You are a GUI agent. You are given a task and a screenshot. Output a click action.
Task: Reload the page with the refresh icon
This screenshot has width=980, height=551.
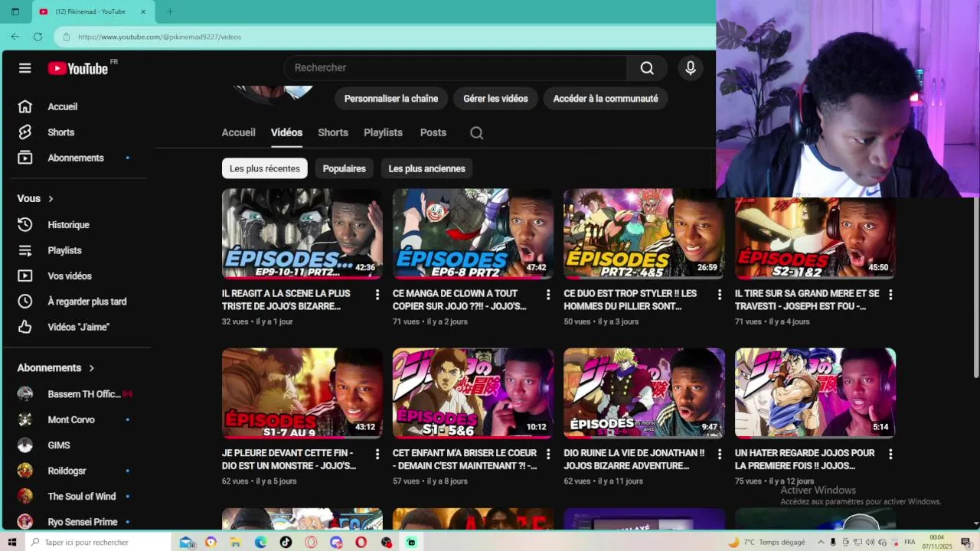(x=38, y=37)
